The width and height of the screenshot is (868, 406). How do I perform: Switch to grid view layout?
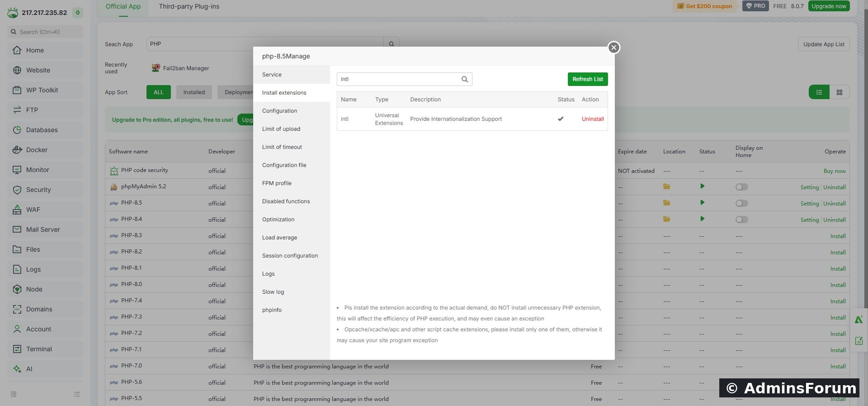point(840,92)
